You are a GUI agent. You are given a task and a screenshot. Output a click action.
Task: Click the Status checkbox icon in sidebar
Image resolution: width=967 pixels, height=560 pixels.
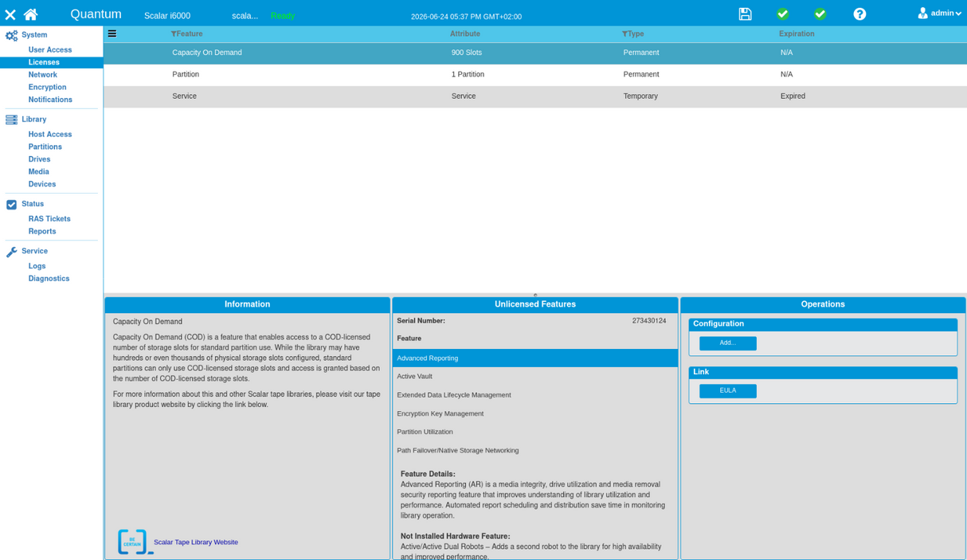tap(11, 204)
